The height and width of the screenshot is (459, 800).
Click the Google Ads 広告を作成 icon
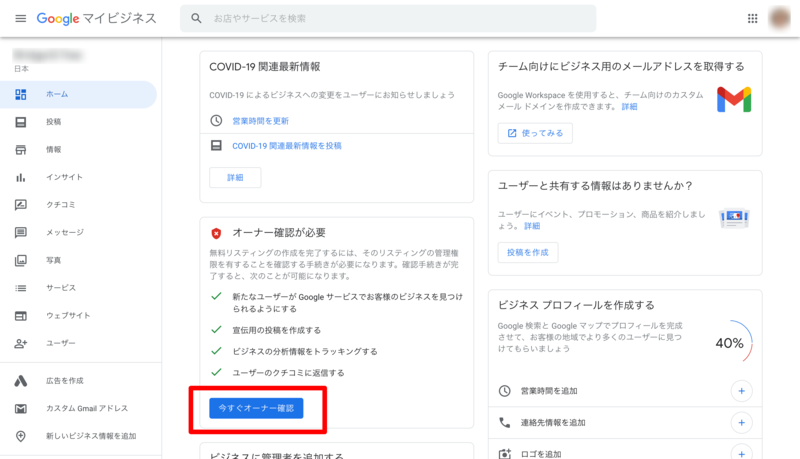pos(20,381)
